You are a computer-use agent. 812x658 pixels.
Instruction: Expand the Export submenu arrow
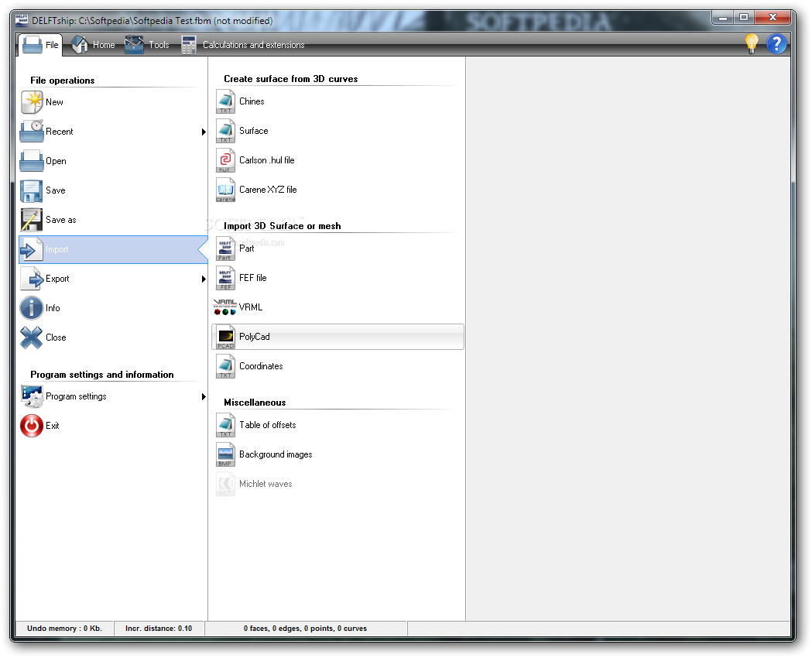coord(204,279)
